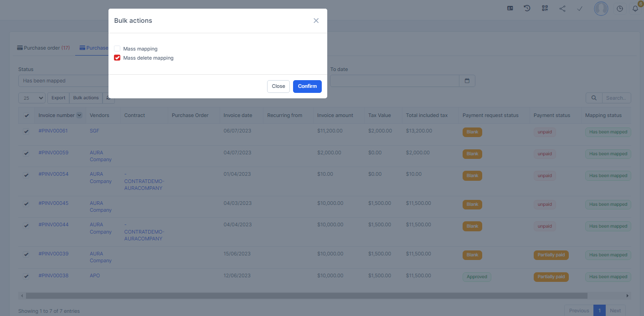Viewport: 644px width, 316px height.
Task: Open the 25 entries page-length dropdown
Action: (32, 98)
